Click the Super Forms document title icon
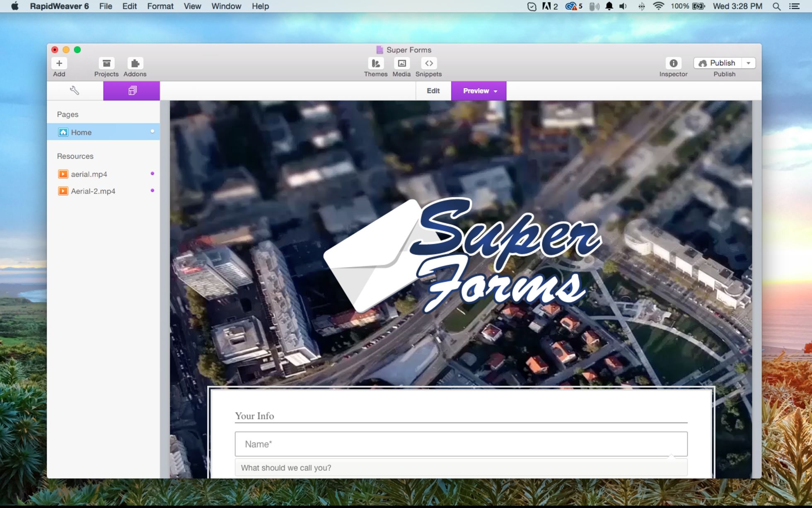The image size is (812, 508). tap(379, 50)
